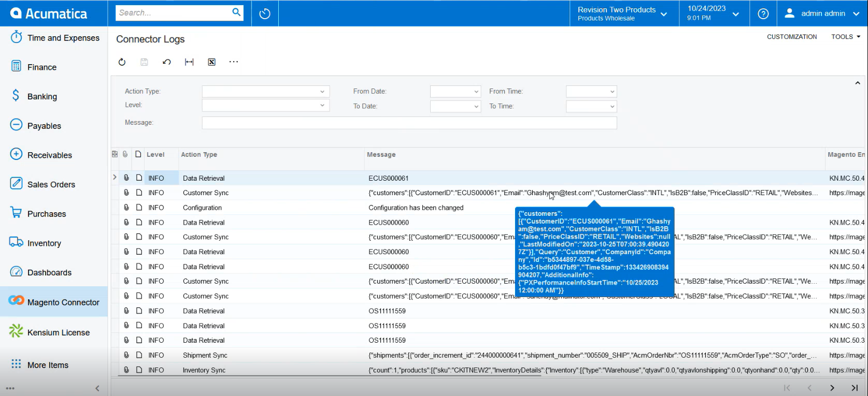This screenshot has width=868, height=396.
Task: Open the Sales Orders workspace
Action: pyautogui.click(x=54, y=184)
